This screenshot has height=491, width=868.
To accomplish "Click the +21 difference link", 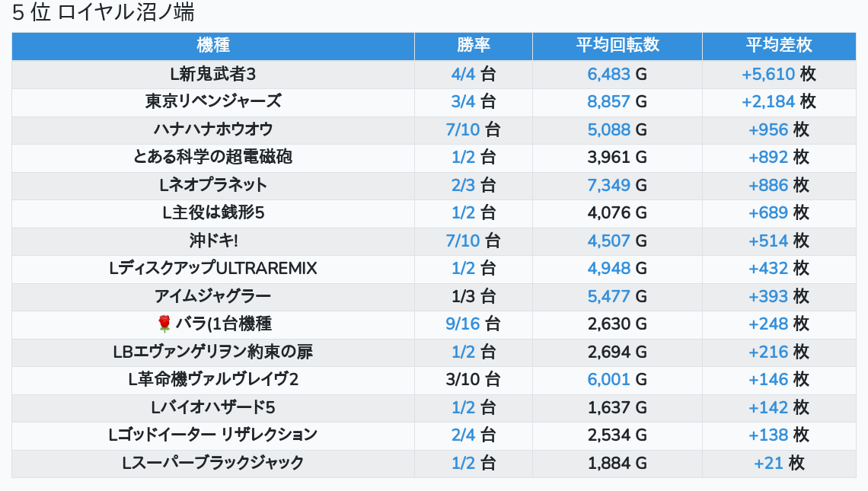I will [768, 463].
